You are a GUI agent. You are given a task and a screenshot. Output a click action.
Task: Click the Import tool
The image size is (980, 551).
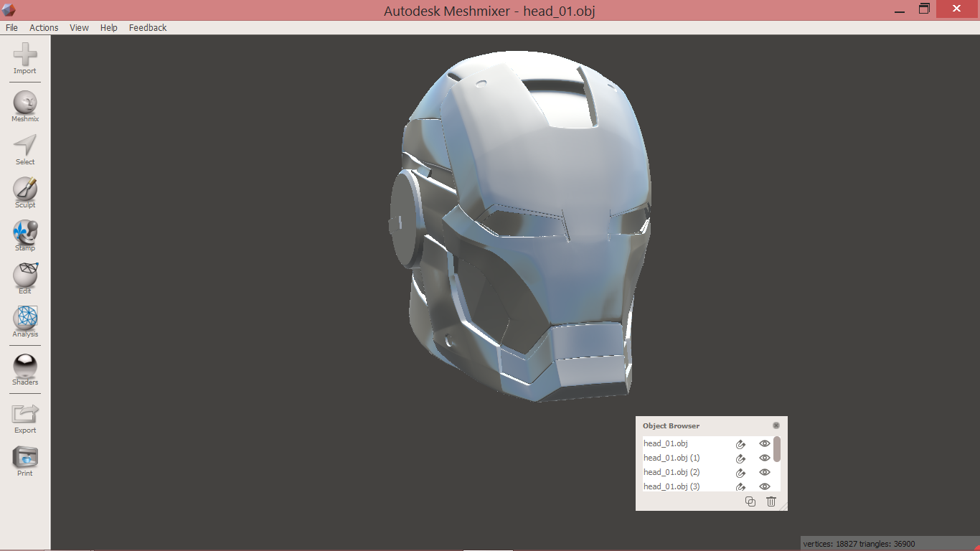click(25, 58)
